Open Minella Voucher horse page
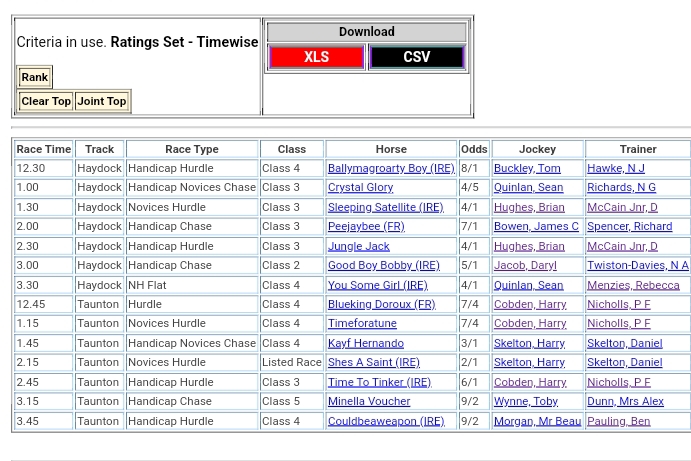This screenshot has height=461, width=691. (369, 401)
